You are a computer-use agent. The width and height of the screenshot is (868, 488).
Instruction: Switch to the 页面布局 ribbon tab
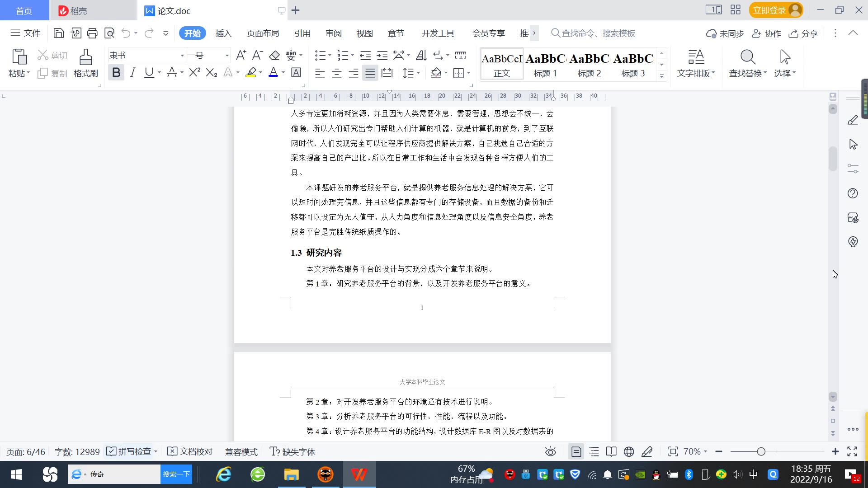[x=263, y=33]
